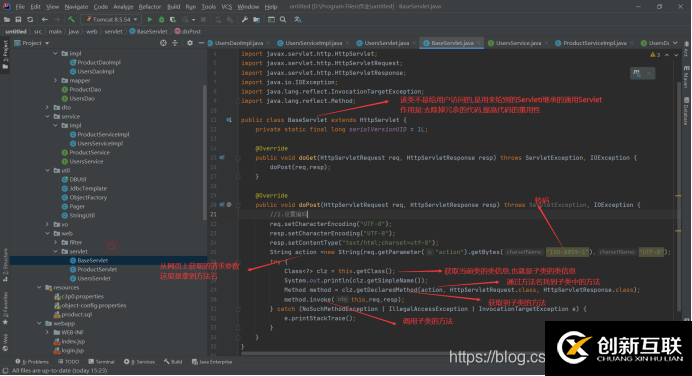Open Project panel gear options
The width and height of the screenshot is (692, 376).
coord(190,43)
